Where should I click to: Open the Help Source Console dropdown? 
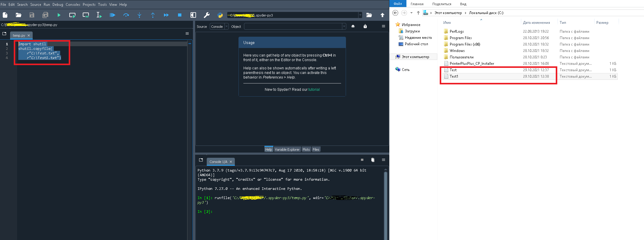pyautogui.click(x=219, y=27)
